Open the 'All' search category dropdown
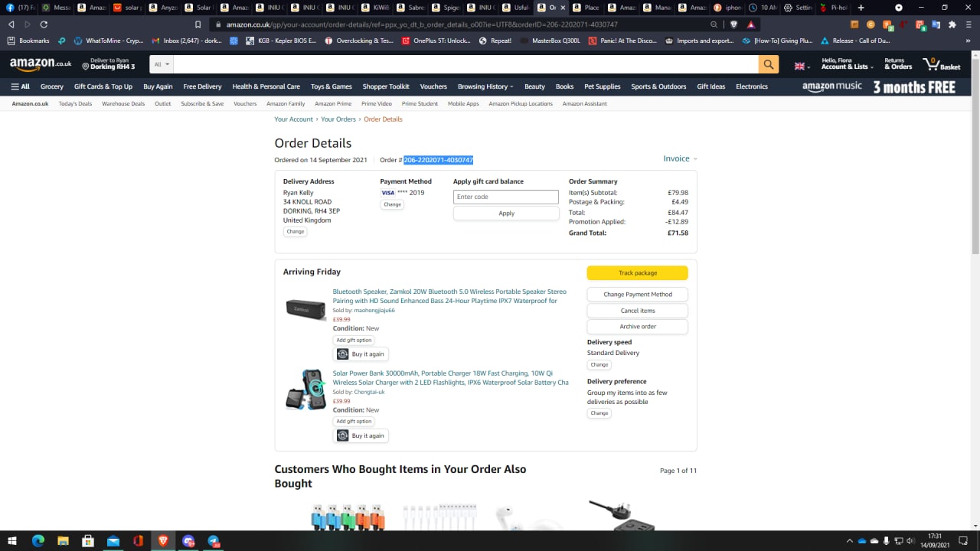 pyautogui.click(x=161, y=64)
